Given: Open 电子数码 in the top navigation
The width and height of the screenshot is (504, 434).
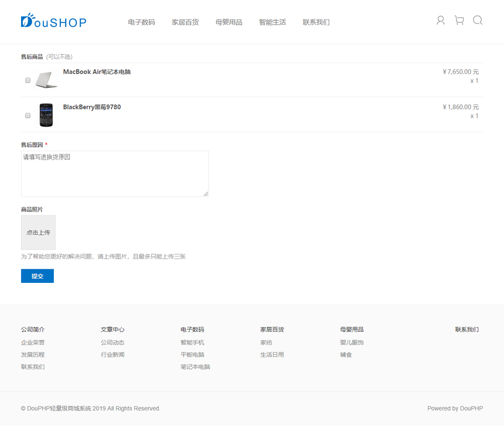Looking at the screenshot, I should [x=141, y=22].
